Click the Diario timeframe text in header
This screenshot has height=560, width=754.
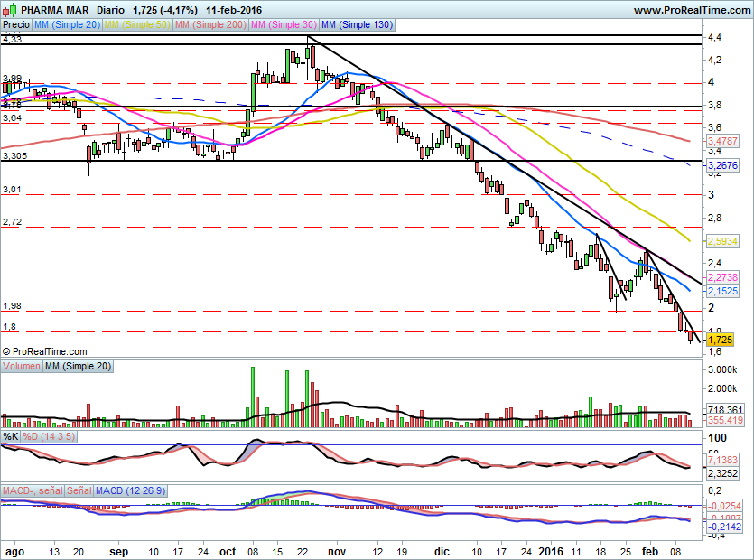[111, 10]
